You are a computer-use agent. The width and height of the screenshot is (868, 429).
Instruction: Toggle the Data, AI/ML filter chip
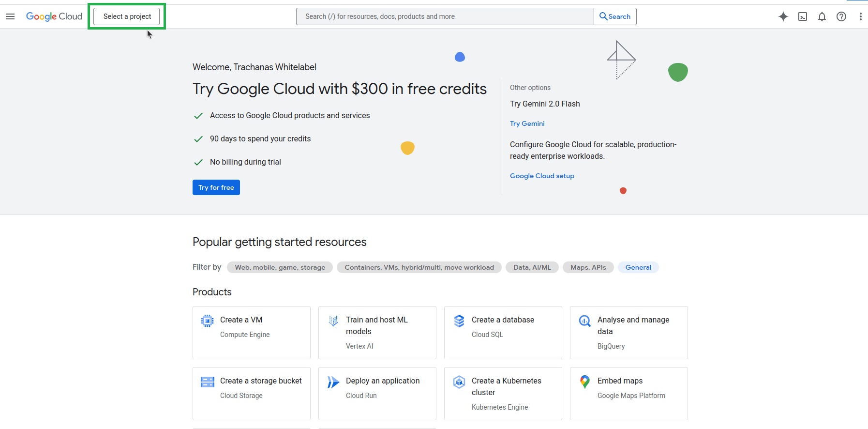tap(532, 267)
